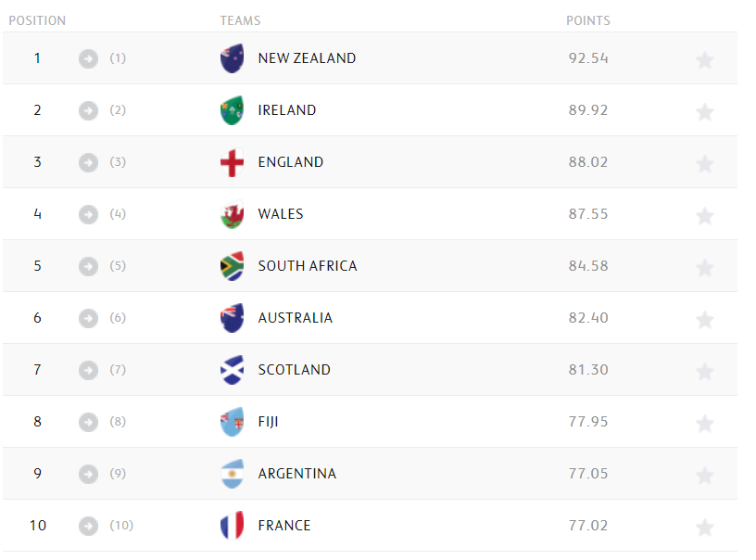Click the Argentina team flag icon
The width and height of the screenshot is (756, 560).
(x=232, y=474)
